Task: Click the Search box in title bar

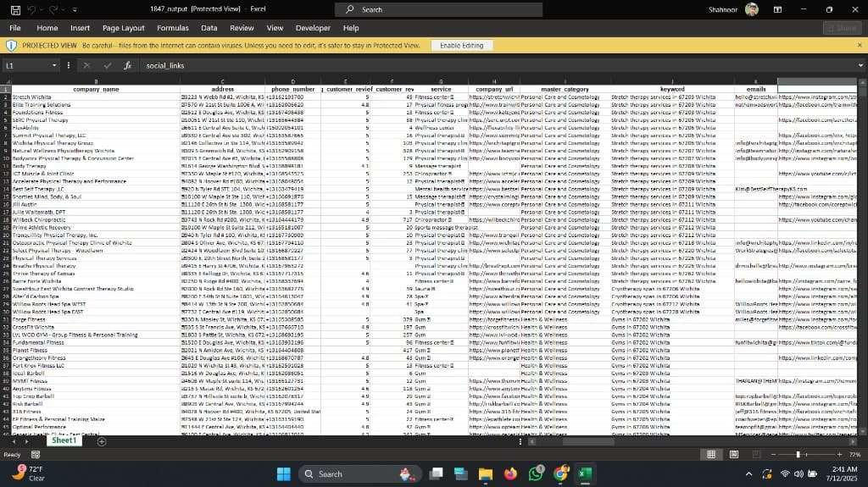Action: coord(438,9)
